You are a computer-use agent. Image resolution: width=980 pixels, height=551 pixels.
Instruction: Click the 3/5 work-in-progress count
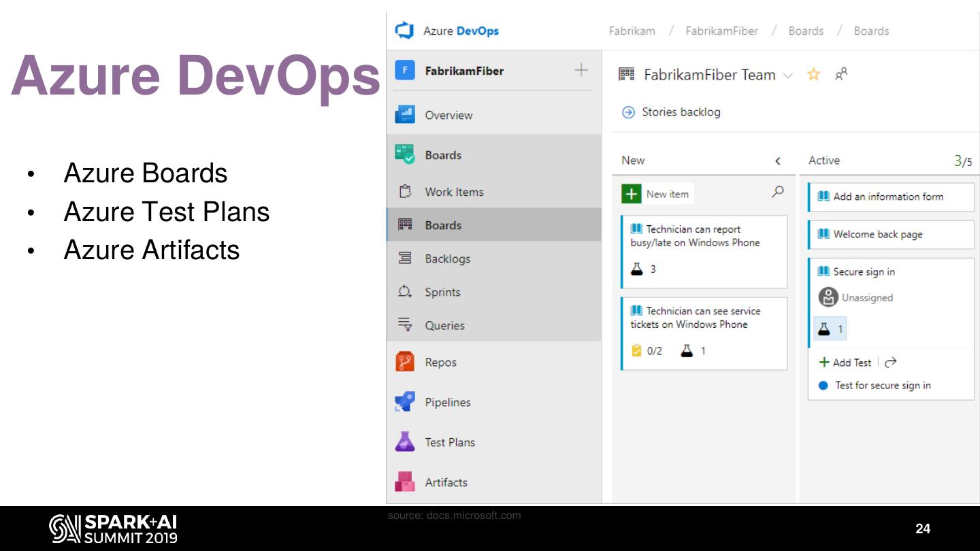[963, 161]
